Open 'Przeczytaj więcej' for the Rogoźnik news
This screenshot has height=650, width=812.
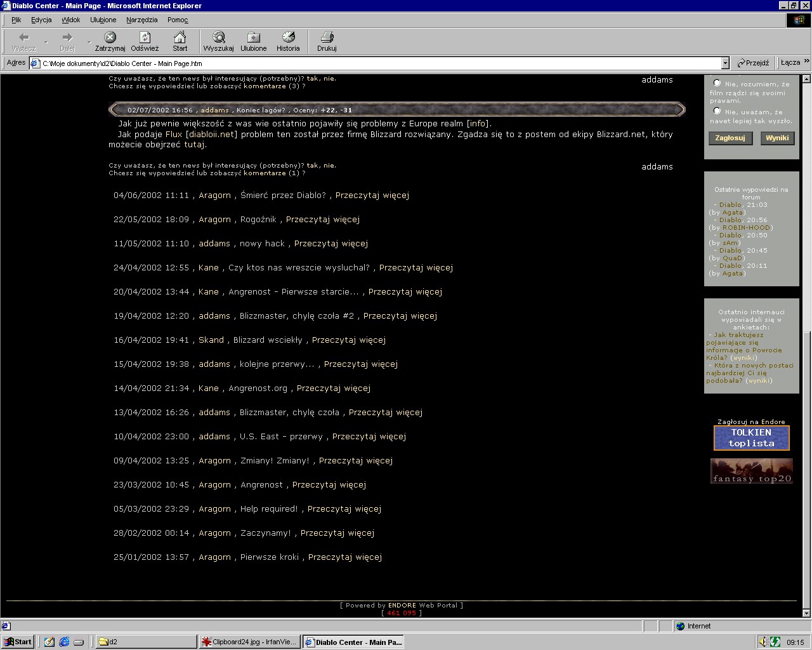(x=322, y=220)
